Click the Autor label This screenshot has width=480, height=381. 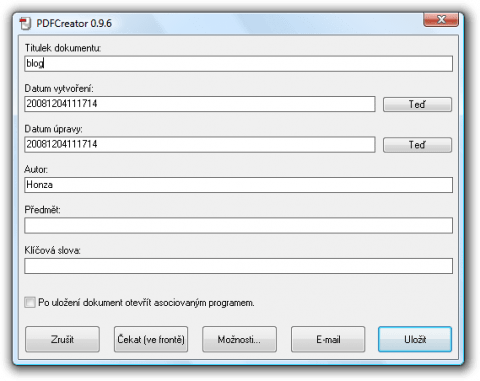[36, 170]
